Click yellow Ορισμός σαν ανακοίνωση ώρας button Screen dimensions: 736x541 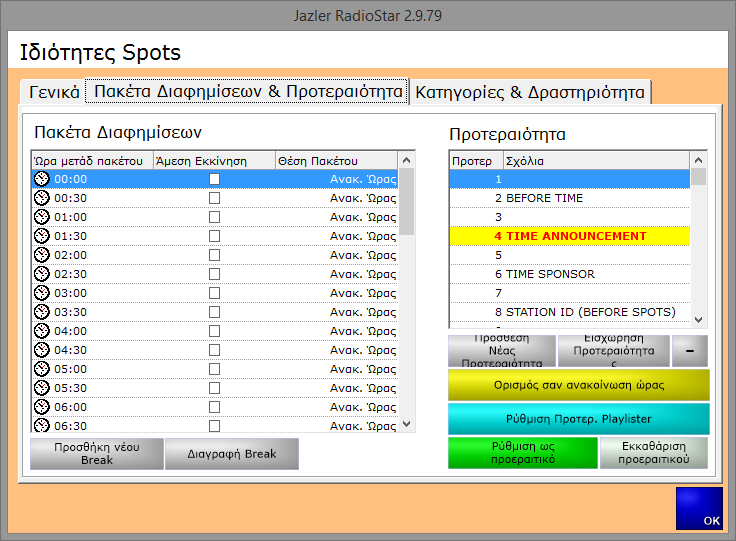tap(579, 385)
